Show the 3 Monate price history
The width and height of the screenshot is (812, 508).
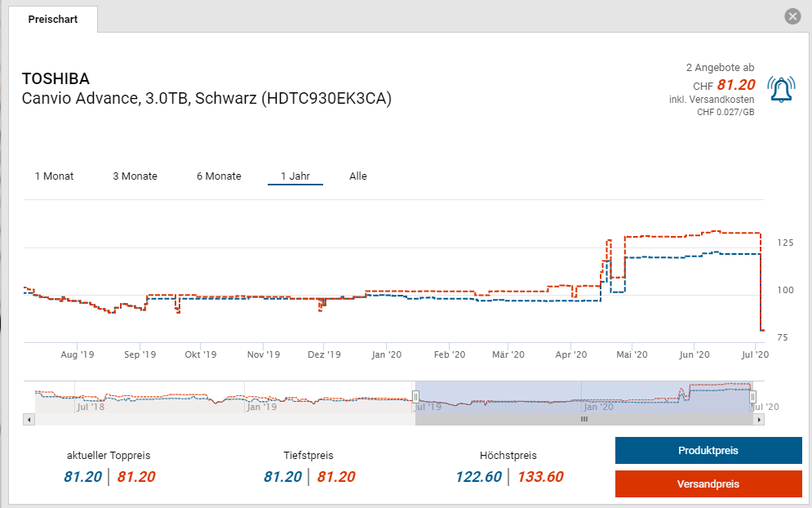[x=135, y=176]
